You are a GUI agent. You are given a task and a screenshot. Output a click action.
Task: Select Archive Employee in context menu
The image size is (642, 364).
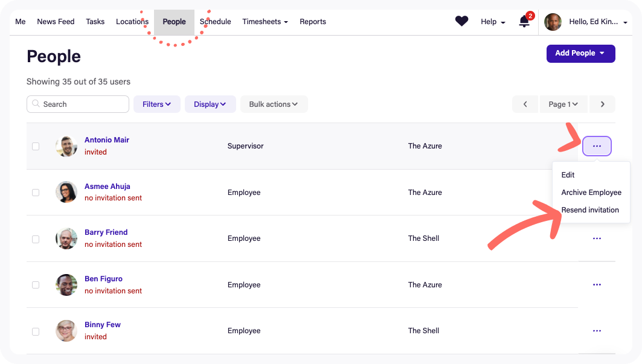coord(591,193)
